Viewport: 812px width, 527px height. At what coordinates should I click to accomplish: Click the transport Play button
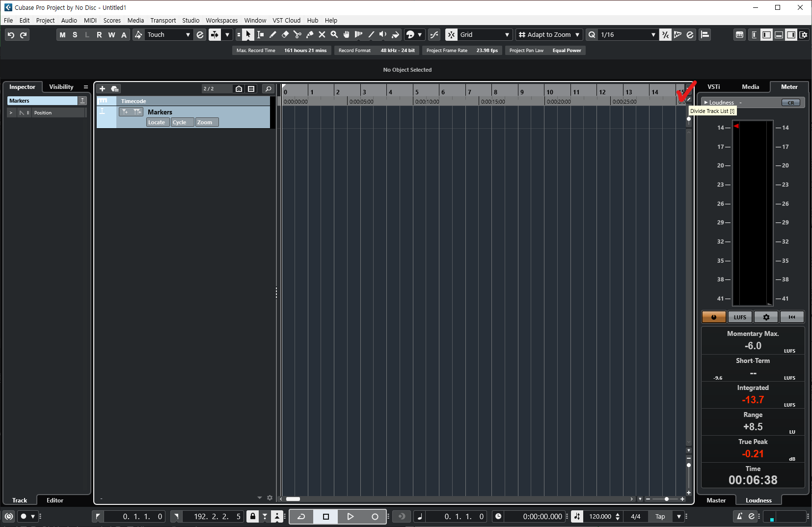tap(351, 516)
